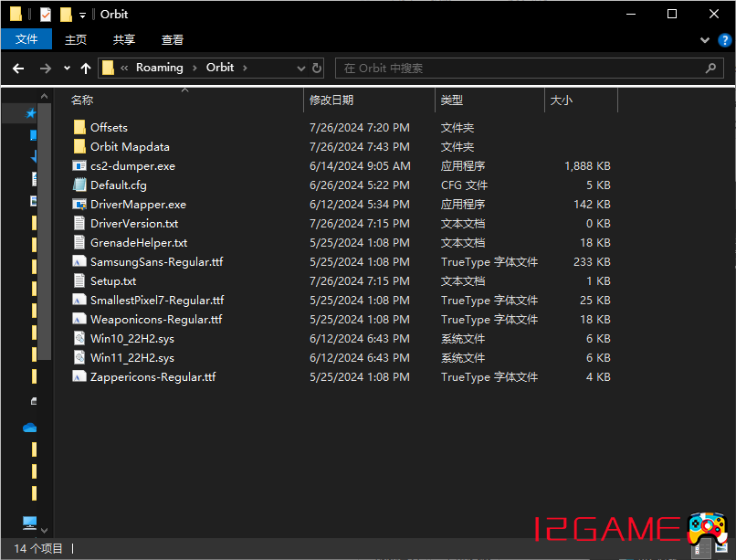
Task: Open OneDrive in the navigation pane
Action: [29, 428]
